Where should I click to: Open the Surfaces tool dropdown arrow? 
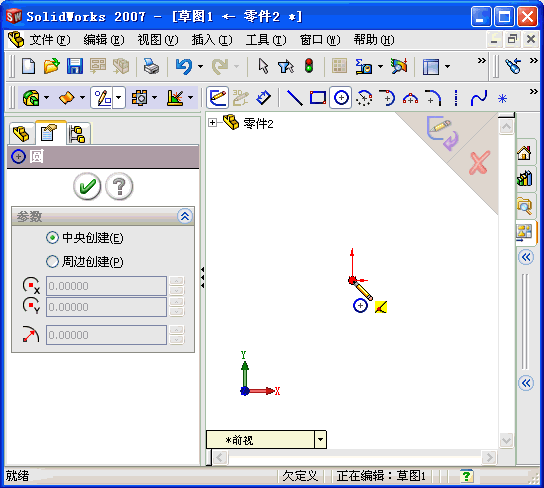click(82, 97)
